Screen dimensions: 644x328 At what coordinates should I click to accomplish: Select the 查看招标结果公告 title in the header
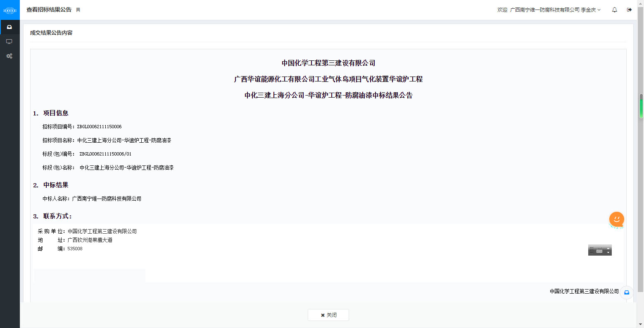49,9
